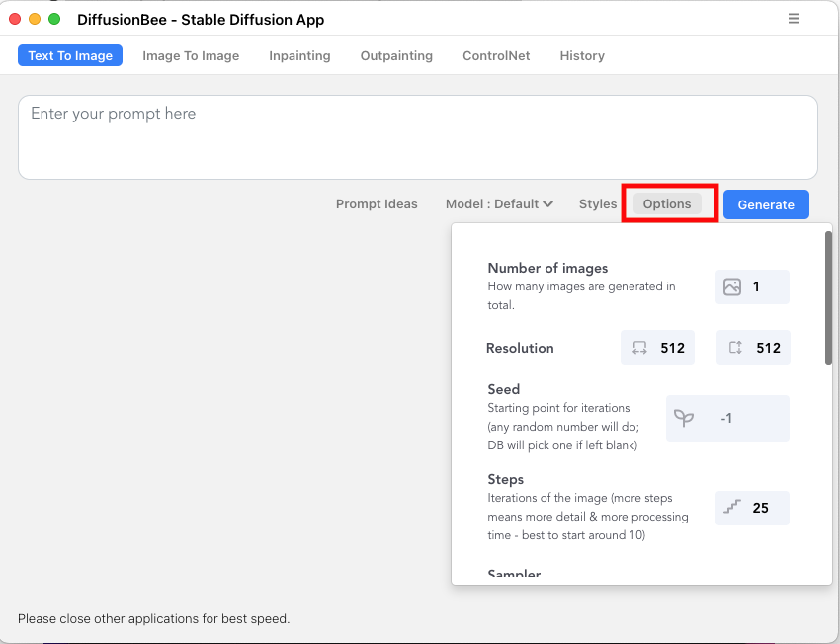Expand the Model : Default dropdown
This screenshot has height=644, width=840.
click(x=499, y=203)
